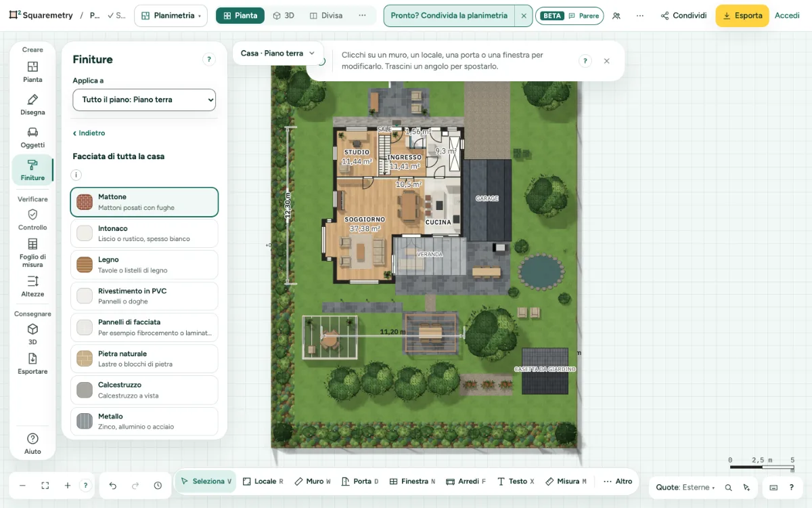Open the Applica a floor select

click(x=144, y=100)
